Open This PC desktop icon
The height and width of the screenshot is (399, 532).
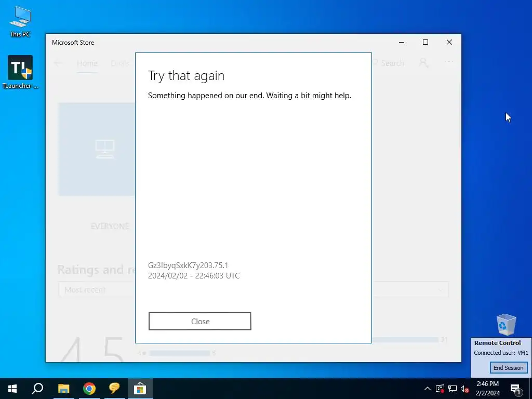pos(20,22)
